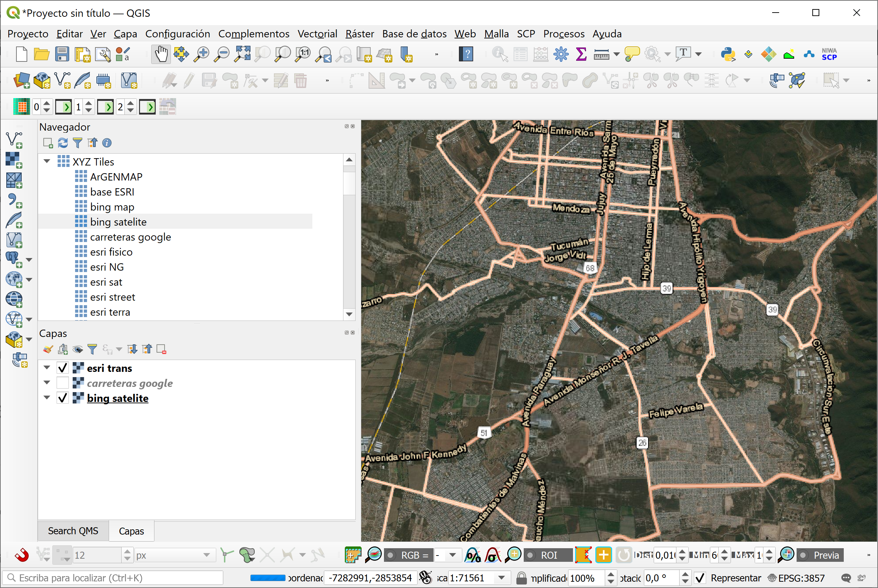Open the Ráster menu

point(360,34)
